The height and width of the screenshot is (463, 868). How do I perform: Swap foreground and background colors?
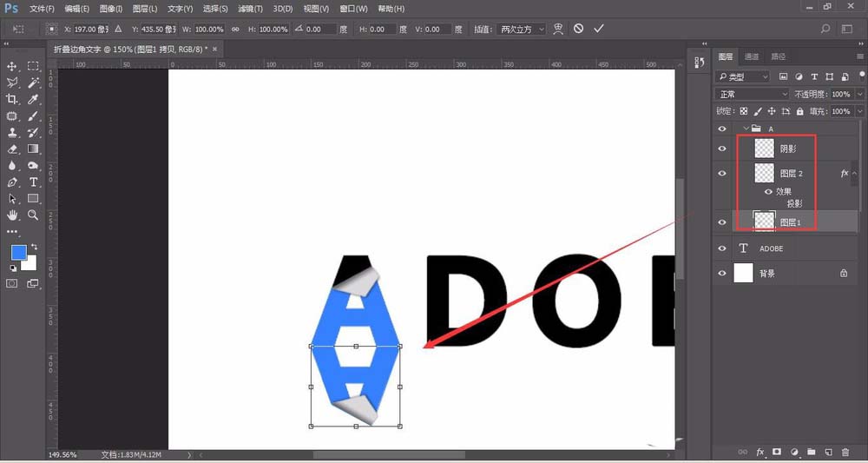[x=35, y=247]
